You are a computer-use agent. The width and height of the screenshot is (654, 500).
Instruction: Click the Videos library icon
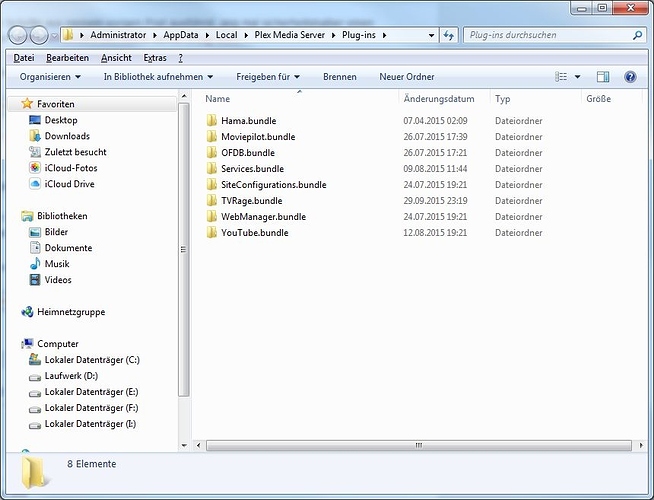pyautogui.click(x=35, y=279)
